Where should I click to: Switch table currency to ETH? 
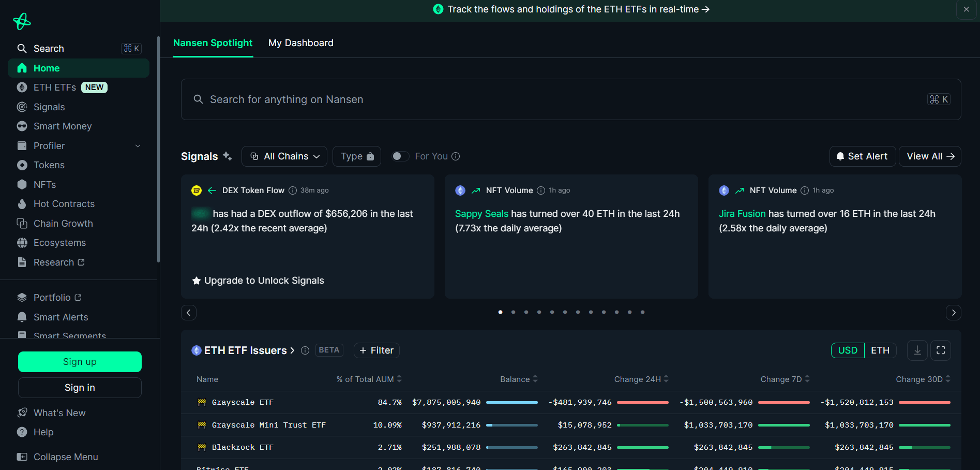[880, 350]
